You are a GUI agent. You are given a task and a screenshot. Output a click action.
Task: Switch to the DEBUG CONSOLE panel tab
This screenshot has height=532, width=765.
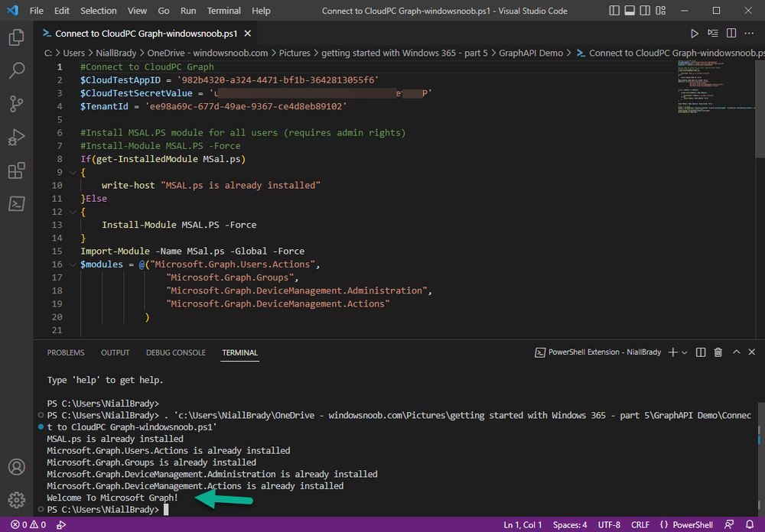(x=176, y=352)
